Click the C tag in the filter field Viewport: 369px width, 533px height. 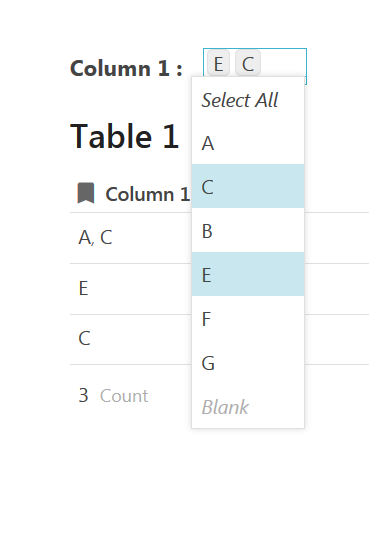248,64
